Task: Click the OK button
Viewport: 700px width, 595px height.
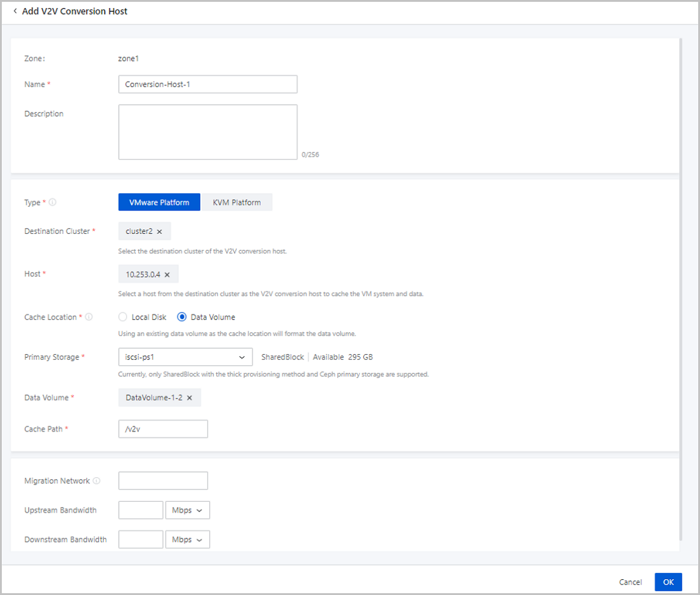Action: [x=668, y=582]
